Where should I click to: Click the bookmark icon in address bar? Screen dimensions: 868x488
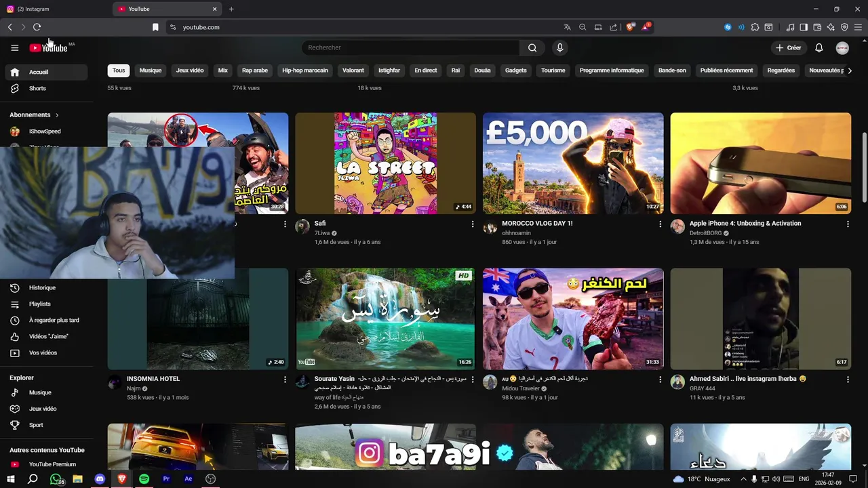pos(155,27)
